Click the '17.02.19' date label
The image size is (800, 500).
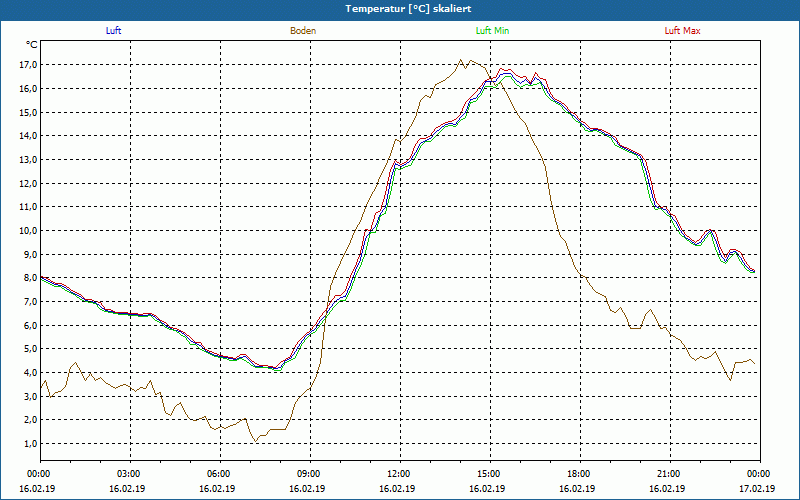[x=757, y=488]
